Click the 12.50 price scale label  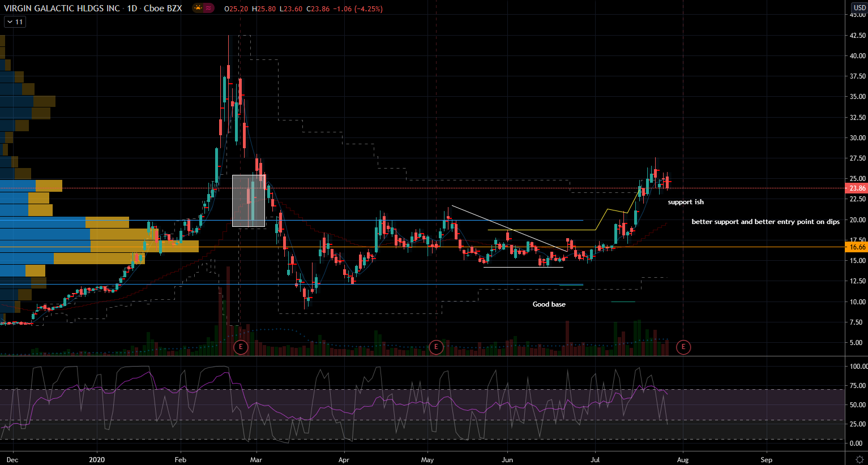click(x=858, y=281)
